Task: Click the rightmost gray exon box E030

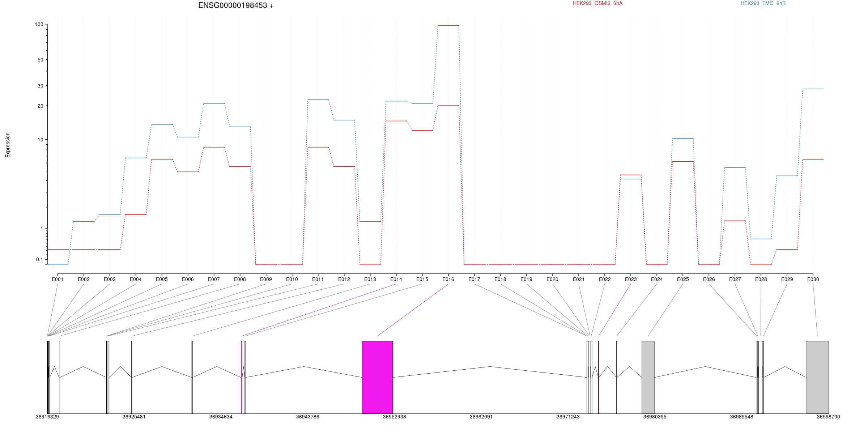Action: [817, 377]
